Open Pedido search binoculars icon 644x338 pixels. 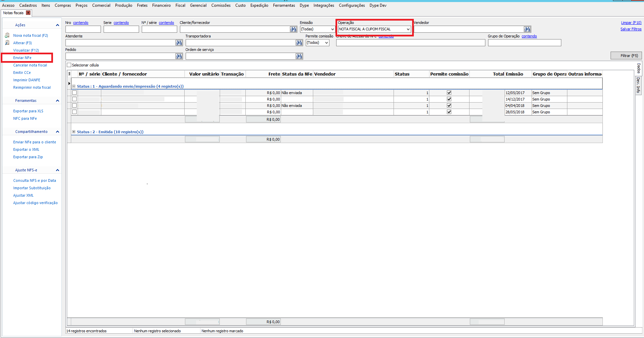pyautogui.click(x=179, y=56)
